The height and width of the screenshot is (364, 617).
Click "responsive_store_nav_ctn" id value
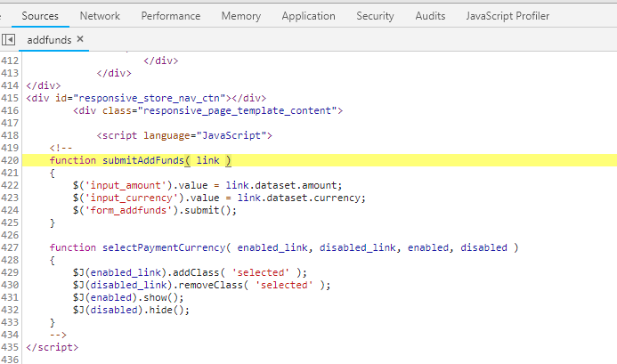(x=150, y=98)
